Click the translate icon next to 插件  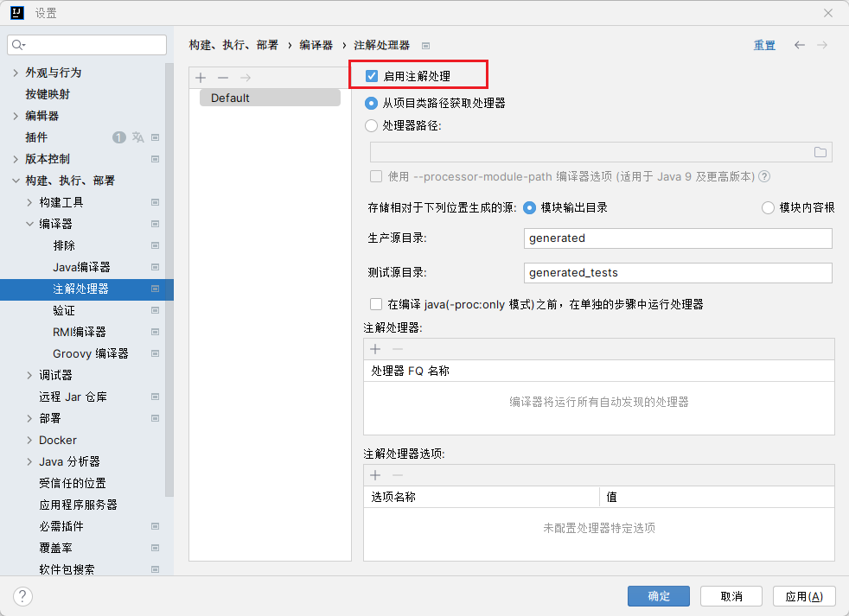(137, 137)
